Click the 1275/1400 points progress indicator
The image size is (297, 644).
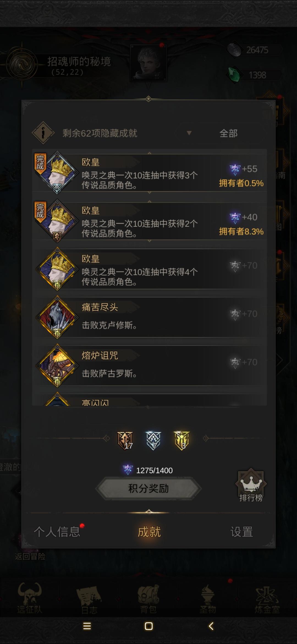point(148,470)
